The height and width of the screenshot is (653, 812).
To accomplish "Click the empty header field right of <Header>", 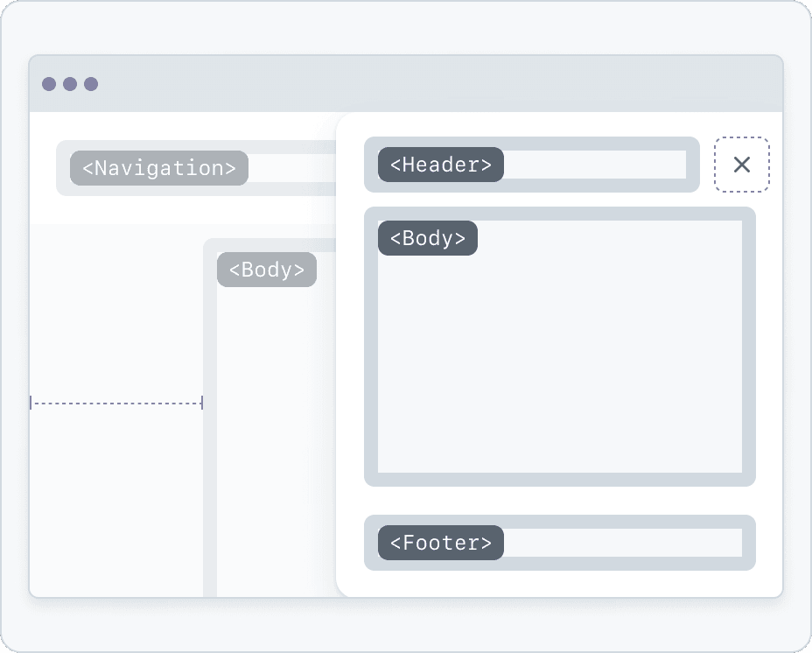I will [595, 165].
